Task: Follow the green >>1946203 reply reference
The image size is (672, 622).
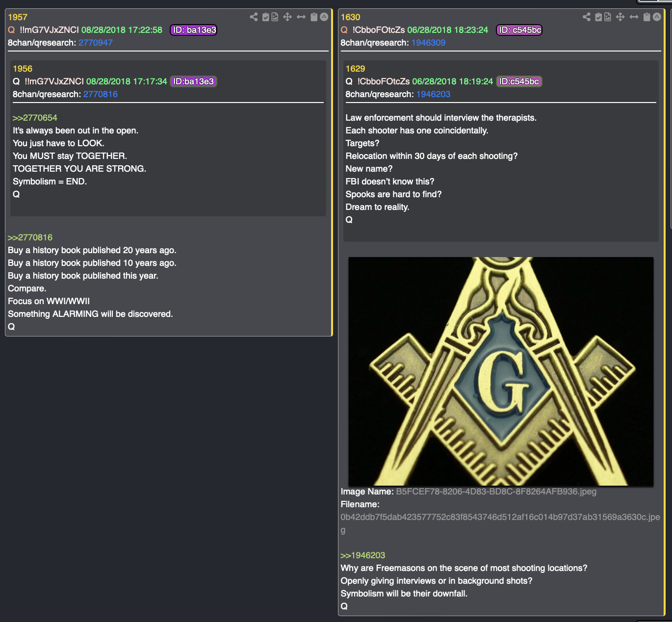Action: [x=363, y=555]
